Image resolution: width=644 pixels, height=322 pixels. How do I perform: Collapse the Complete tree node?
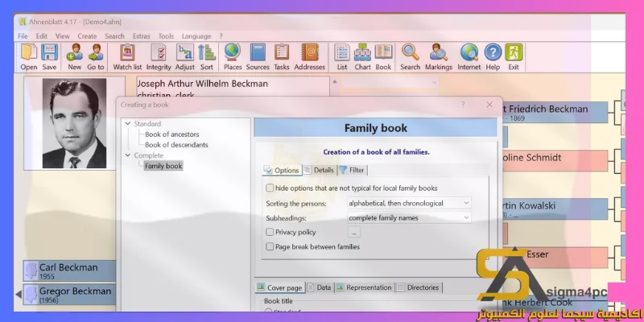pyautogui.click(x=128, y=155)
